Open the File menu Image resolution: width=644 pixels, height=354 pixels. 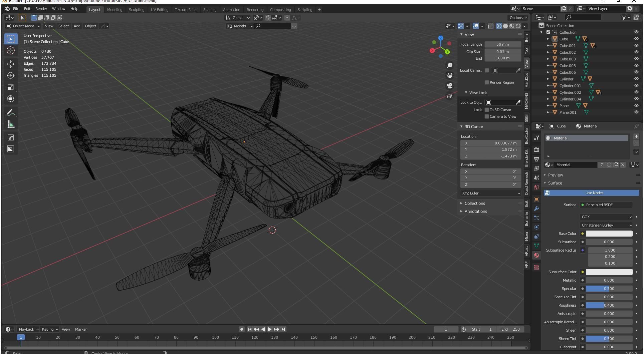coord(16,9)
